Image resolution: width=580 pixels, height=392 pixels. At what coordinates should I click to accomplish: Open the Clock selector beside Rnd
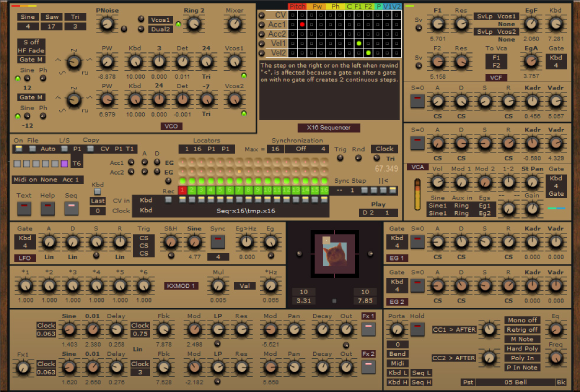tap(384, 149)
